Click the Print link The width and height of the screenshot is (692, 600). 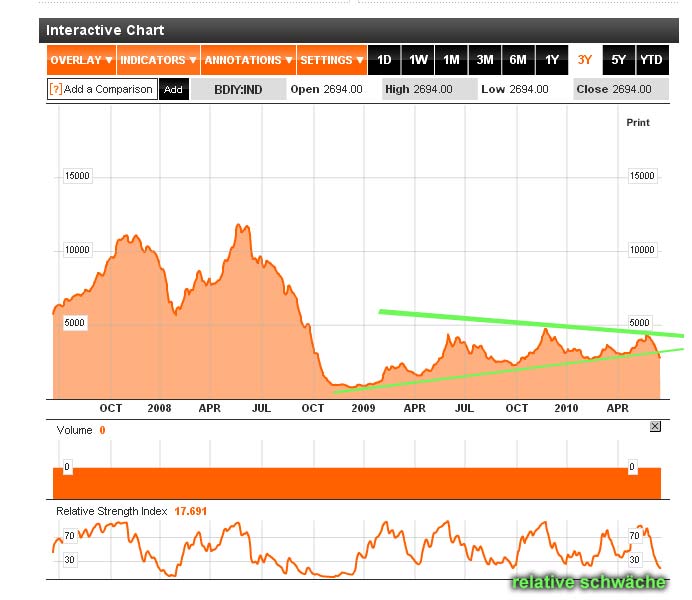(x=637, y=122)
